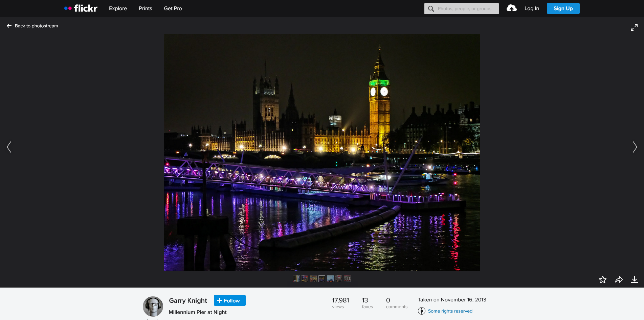Select the second filmstrip thumbnail
The image size is (644, 320).
coord(305,279)
